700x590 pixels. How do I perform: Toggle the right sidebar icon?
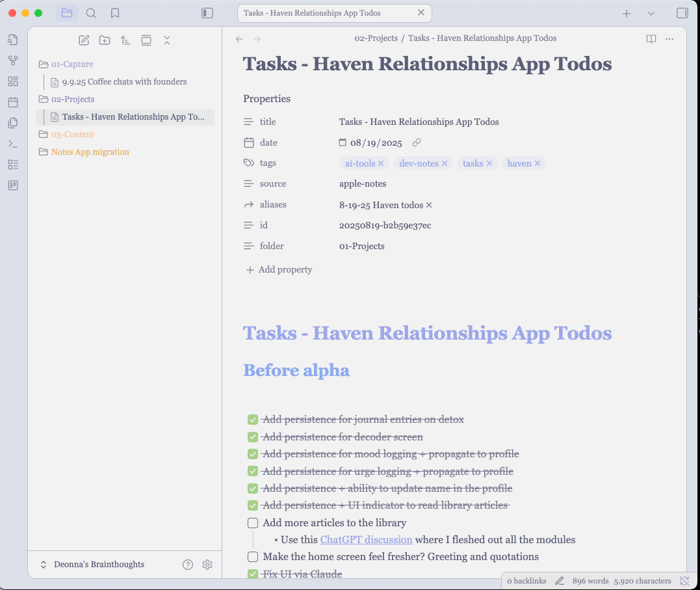(682, 13)
